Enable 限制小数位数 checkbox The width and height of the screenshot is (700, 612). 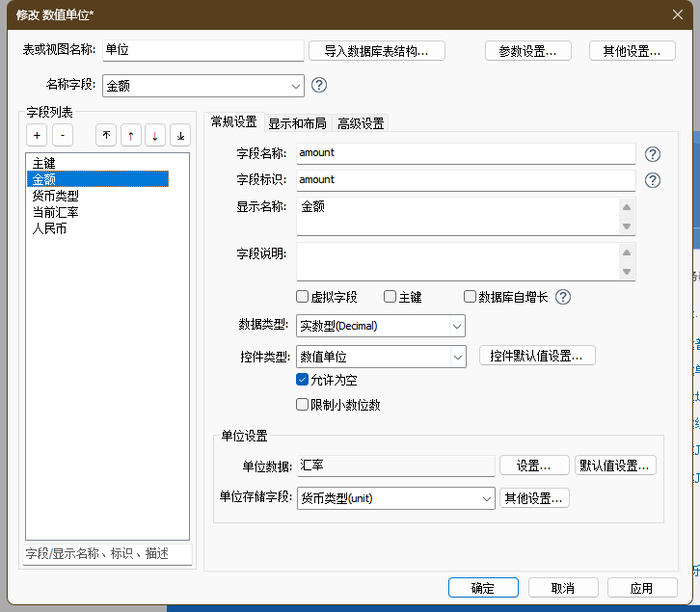point(303,405)
